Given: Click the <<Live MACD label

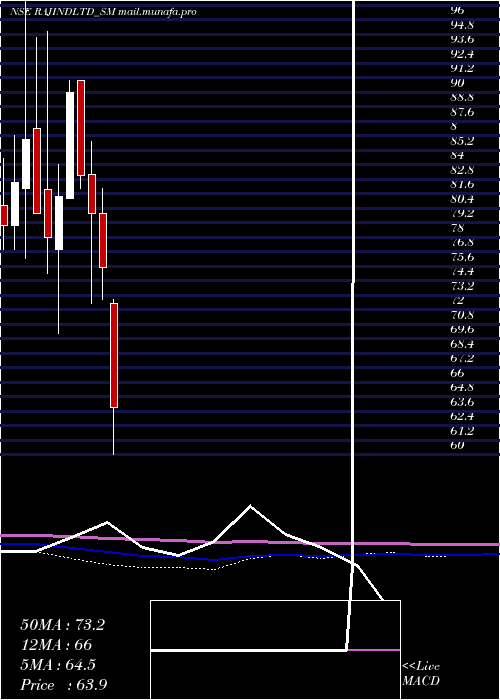Looking at the screenshot, I should tap(421, 674).
